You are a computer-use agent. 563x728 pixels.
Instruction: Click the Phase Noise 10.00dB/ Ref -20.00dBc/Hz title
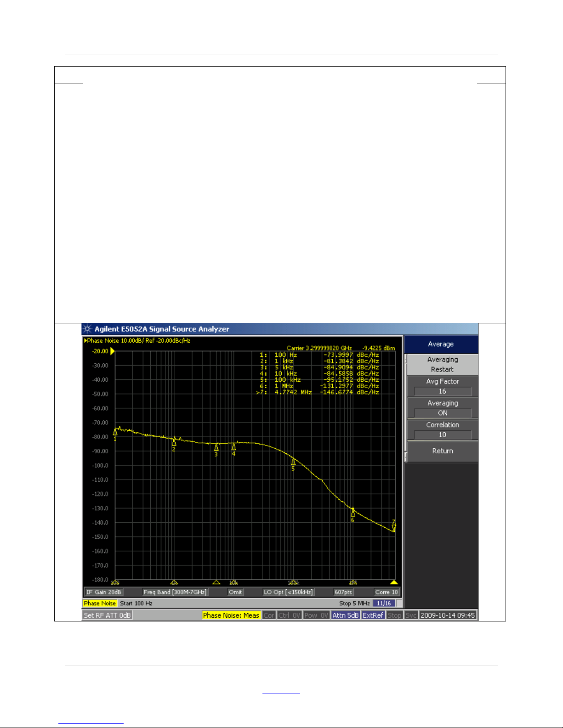[137, 341]
